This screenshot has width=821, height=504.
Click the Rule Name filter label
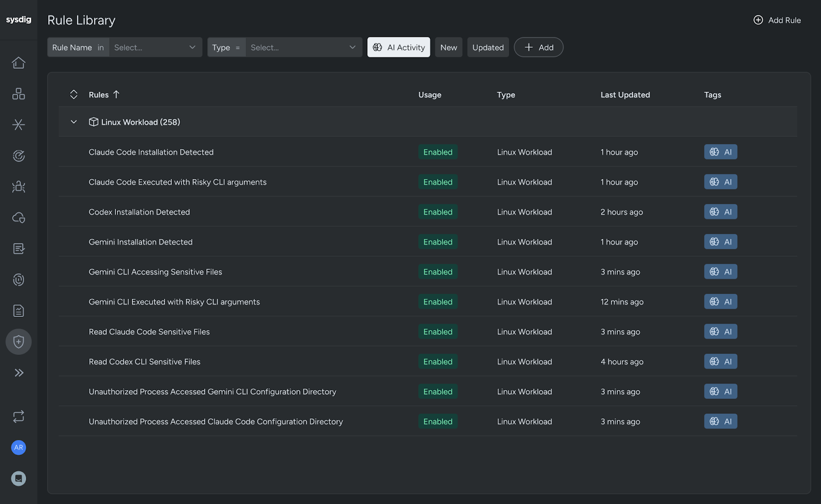(x=72, y=48)
